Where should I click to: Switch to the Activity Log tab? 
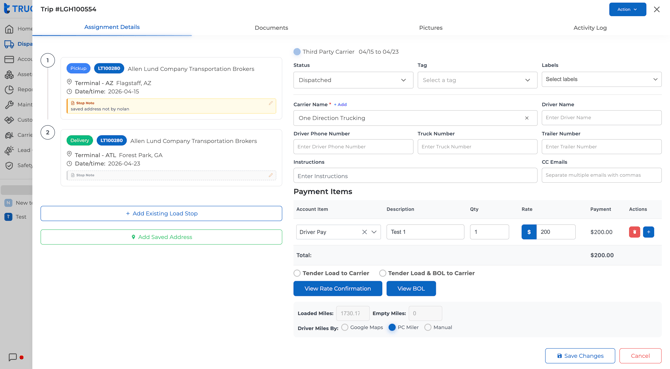590,28
